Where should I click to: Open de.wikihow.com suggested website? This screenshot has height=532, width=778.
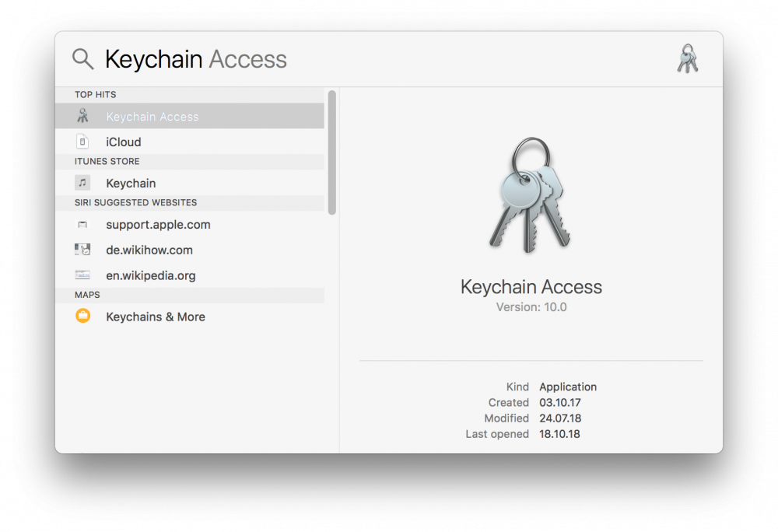tap(190, 250)
